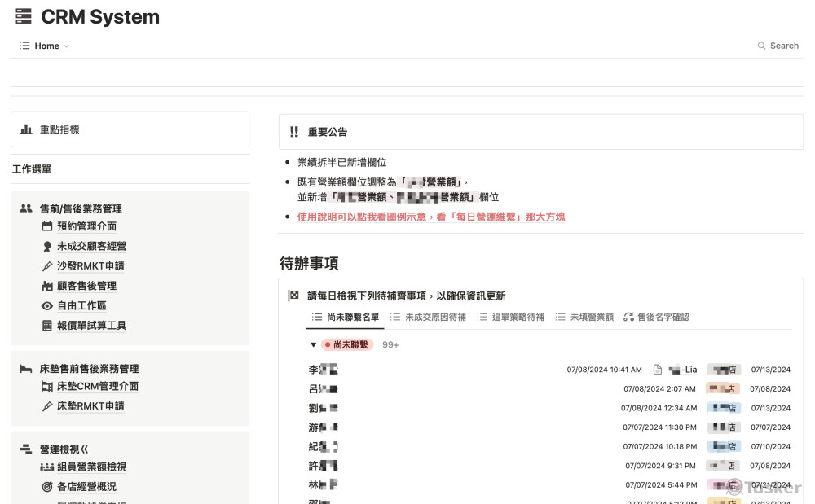Click the 重點指標 bar chart icon
Viewport: 815px width, 504px height.
pyautogui.click(x=24, y=129)
